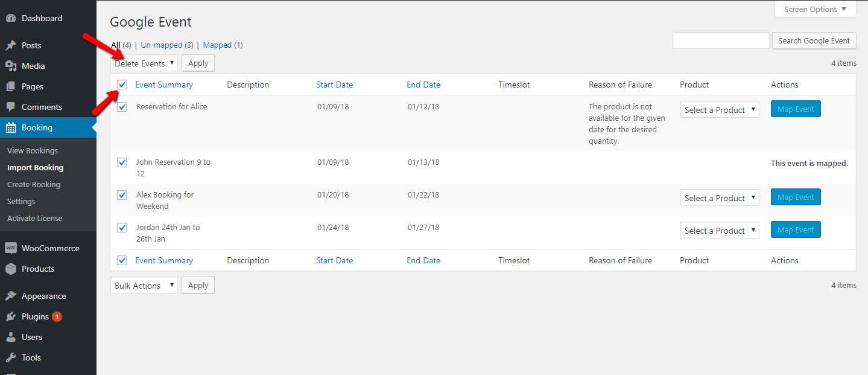This screenshot has height=375, width=868.
Task: Open Media via its sidebar icon
Action: (x=11, y=66)
